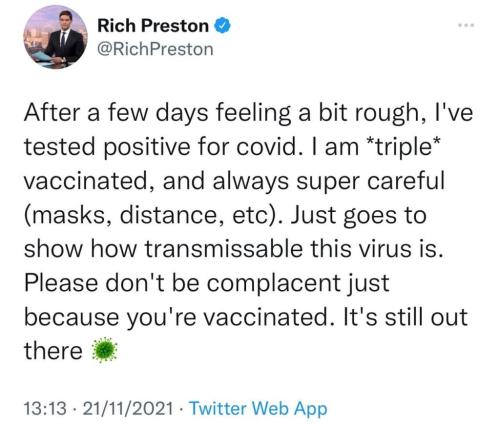Click the word there before the emoji
Screen dimensions: 500x424
(x=53, y=351)
